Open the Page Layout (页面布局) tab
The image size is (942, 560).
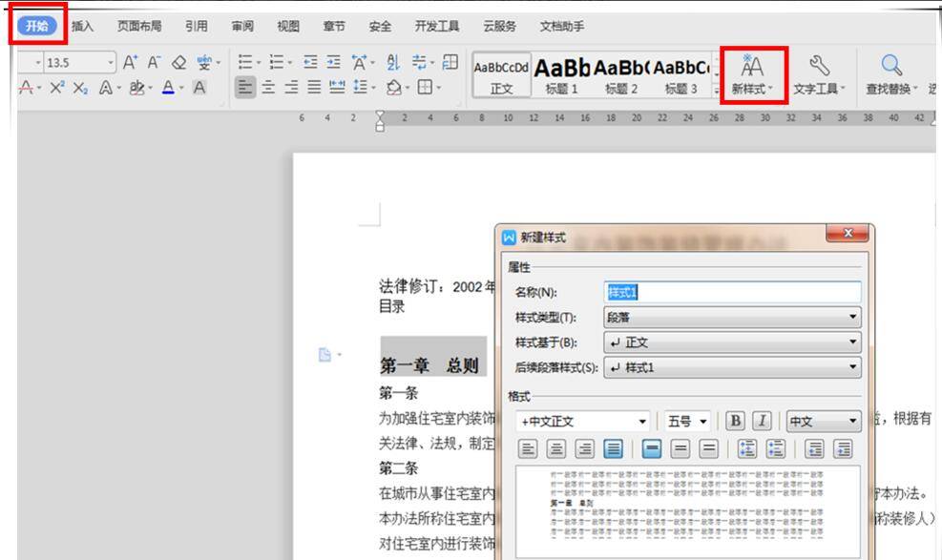pyautogui.click(x=138, y=26)
